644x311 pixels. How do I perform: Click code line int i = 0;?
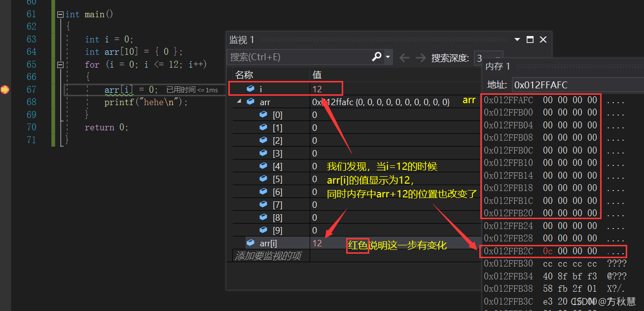pos(109,39)
